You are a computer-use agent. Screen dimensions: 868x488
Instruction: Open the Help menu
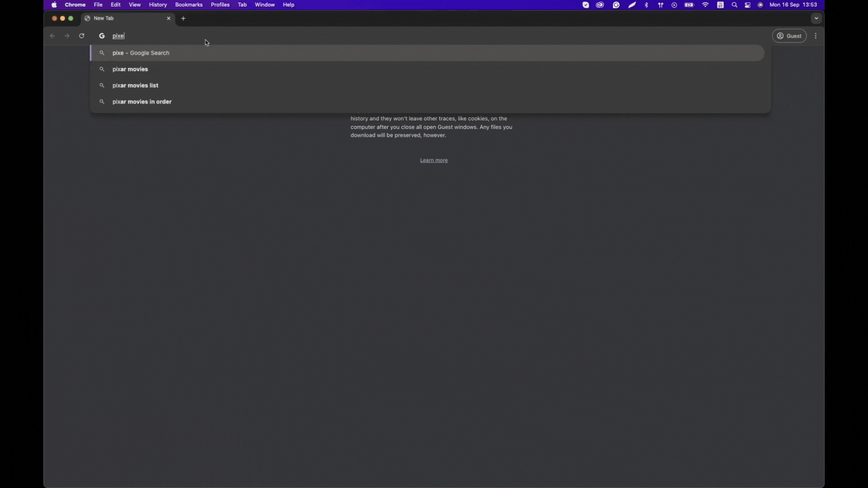pyautogui.click(x=288, y=5)
